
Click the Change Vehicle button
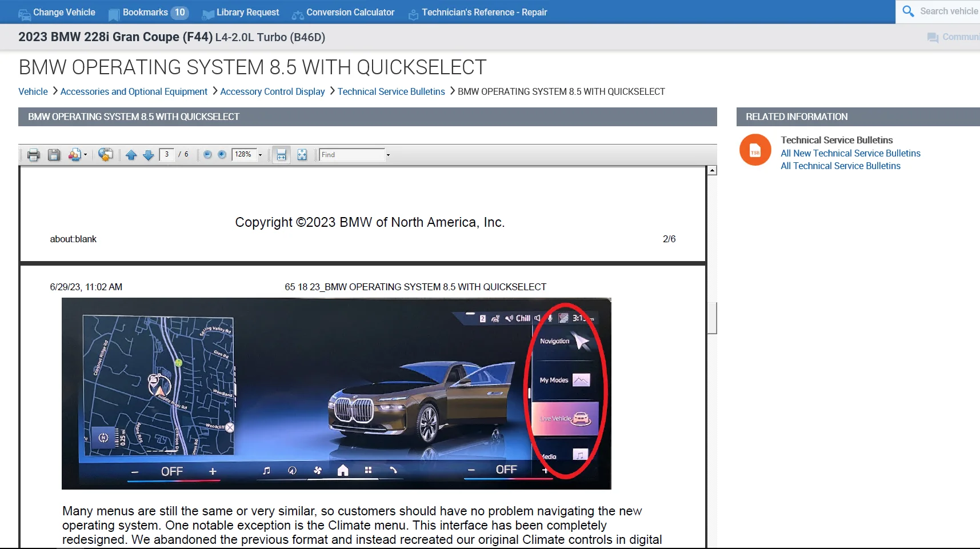(57, 13)
